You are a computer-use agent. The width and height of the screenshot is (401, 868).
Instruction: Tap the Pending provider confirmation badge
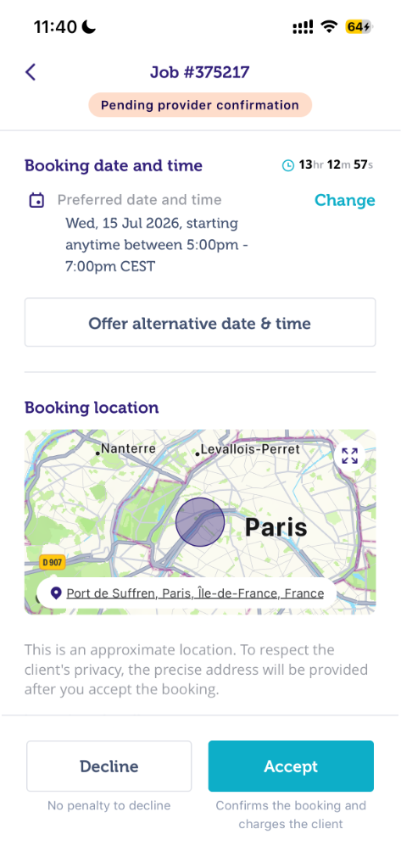point(200,105)
